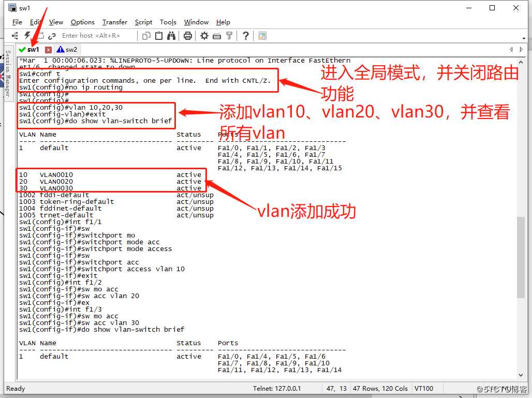
Task: Click the VLAN0010 row in the table
Action: pos(110,175)
